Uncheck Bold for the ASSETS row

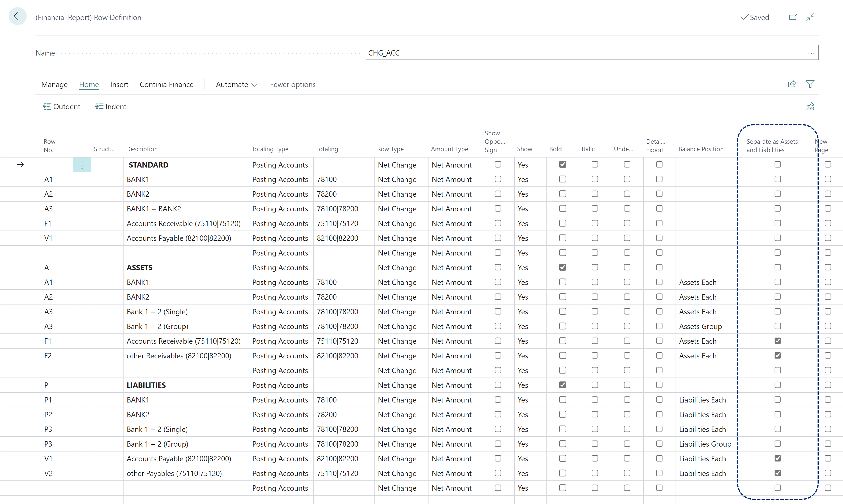563,267
